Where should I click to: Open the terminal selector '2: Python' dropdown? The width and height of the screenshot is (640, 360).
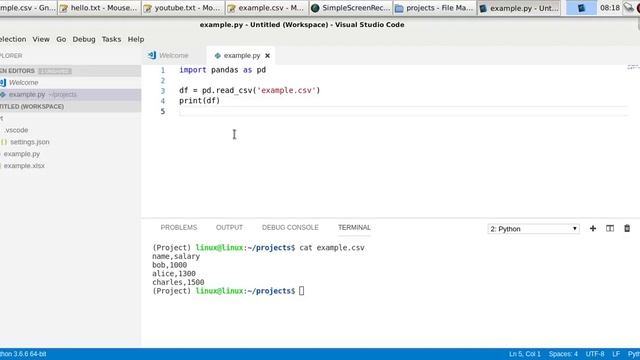tap(533, 229)
